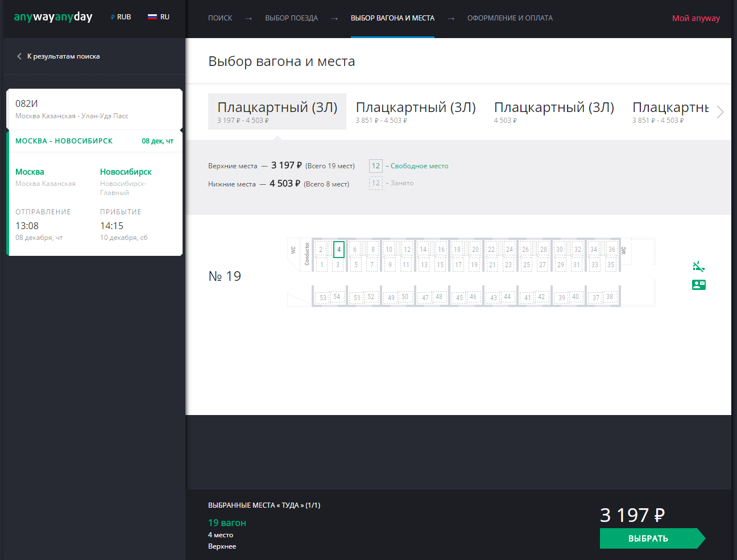
Task: Click the anywayanyday logo
Action: 53,17
